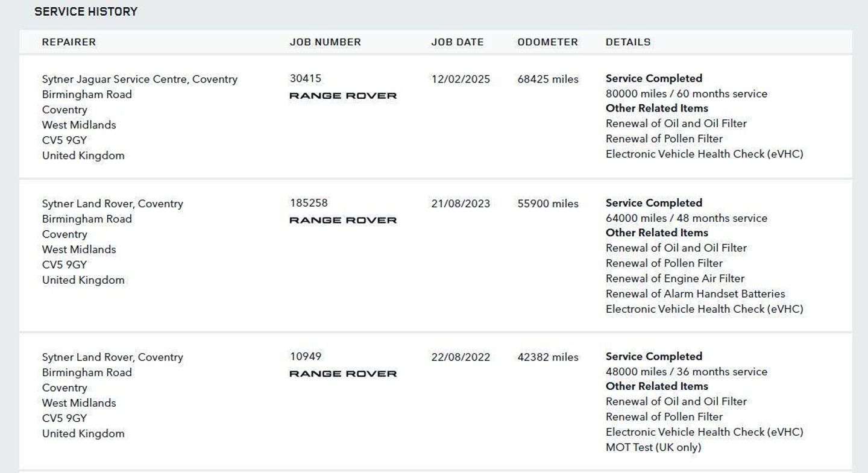The width and height of the screenshot is (868, 473).
Task: Select the JOB NUMBER column header
Action: click(x=325, y=42)
